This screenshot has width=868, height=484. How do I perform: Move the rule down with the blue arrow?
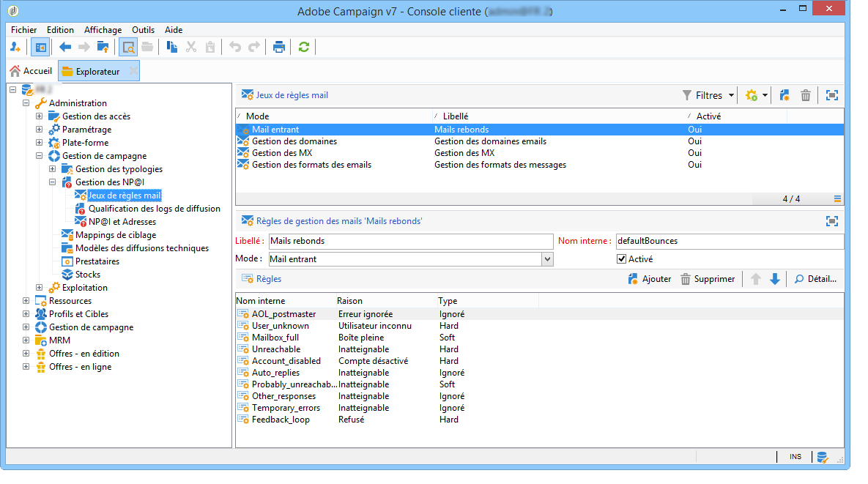point(774,279)
